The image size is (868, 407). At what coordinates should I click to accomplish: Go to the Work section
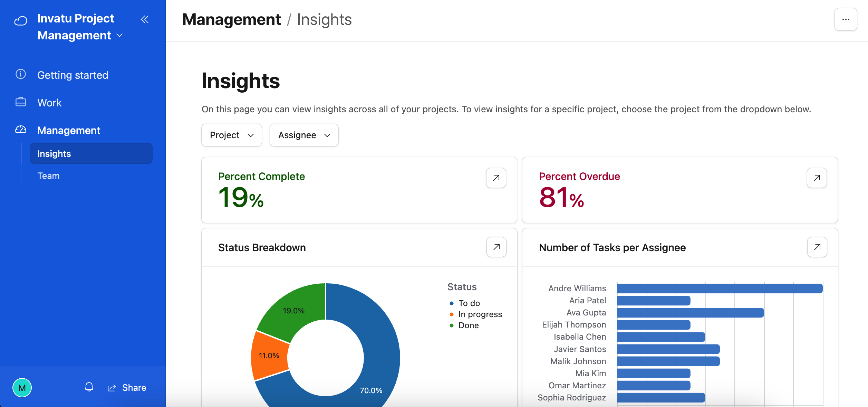49,103
